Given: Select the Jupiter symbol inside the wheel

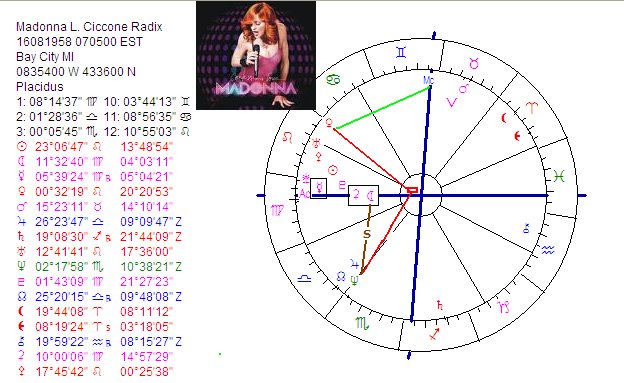Looking at the screenshot, I should pos(354,264).
